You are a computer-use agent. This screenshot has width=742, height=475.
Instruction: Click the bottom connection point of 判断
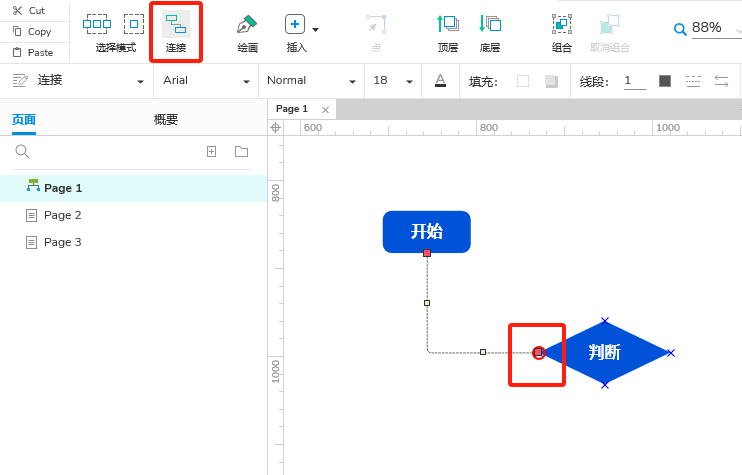click(605, 385)
